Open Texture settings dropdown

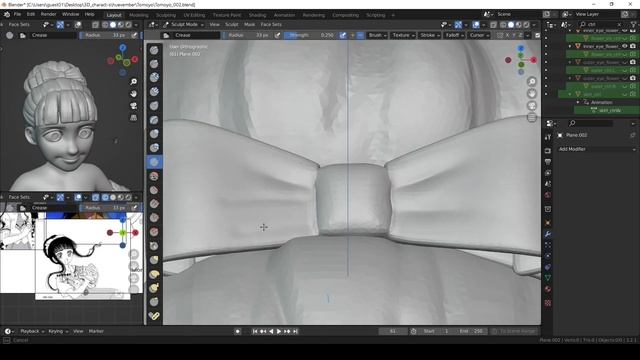[x=403, y=36]
